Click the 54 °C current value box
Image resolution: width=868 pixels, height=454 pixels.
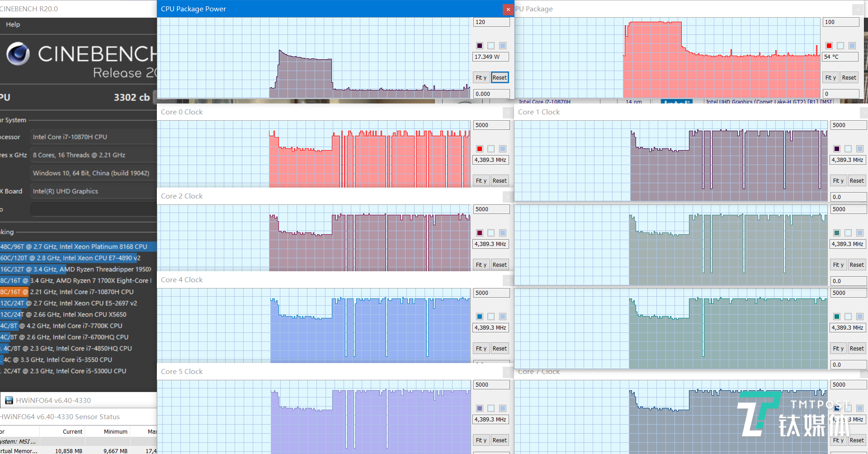tap(841, 57)
